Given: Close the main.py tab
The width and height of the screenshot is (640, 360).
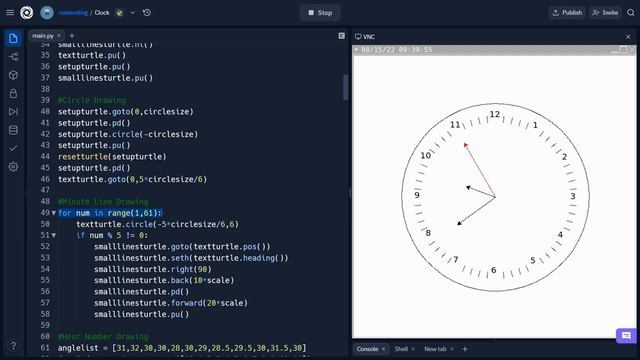Looking at the screenshot, I should click(x=59, y=36).
